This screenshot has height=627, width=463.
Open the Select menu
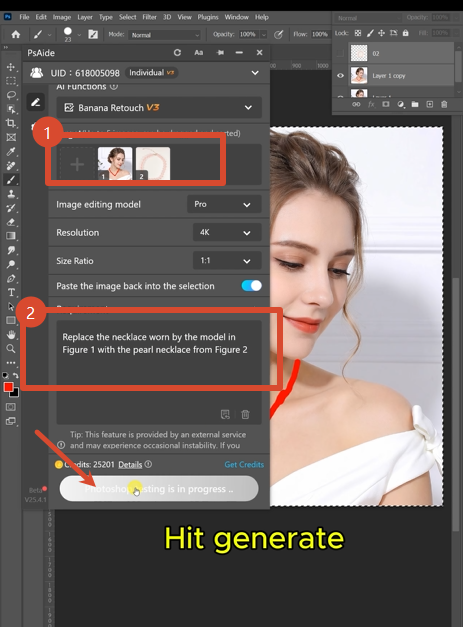(128, 17)
